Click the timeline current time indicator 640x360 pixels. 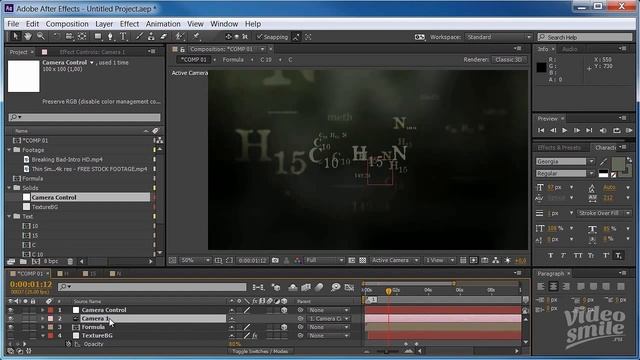pos(389,291)
